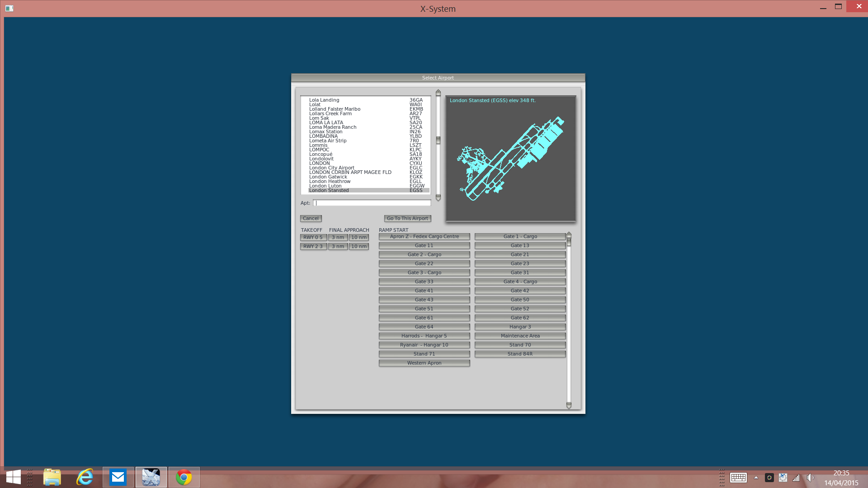The height and width of the screenshot is (488, 868).
Task: Choose 10 nm final approach RWY 23
Action: (359, 246)
